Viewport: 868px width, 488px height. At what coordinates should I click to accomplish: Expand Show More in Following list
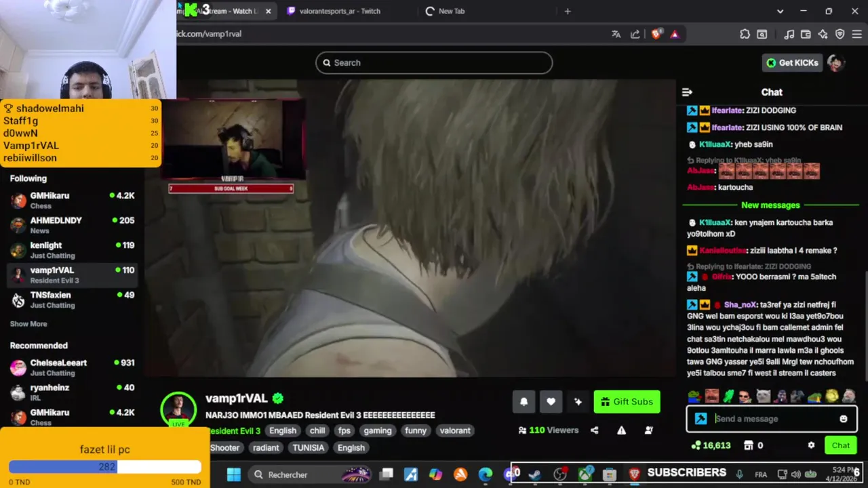point(28,324)
